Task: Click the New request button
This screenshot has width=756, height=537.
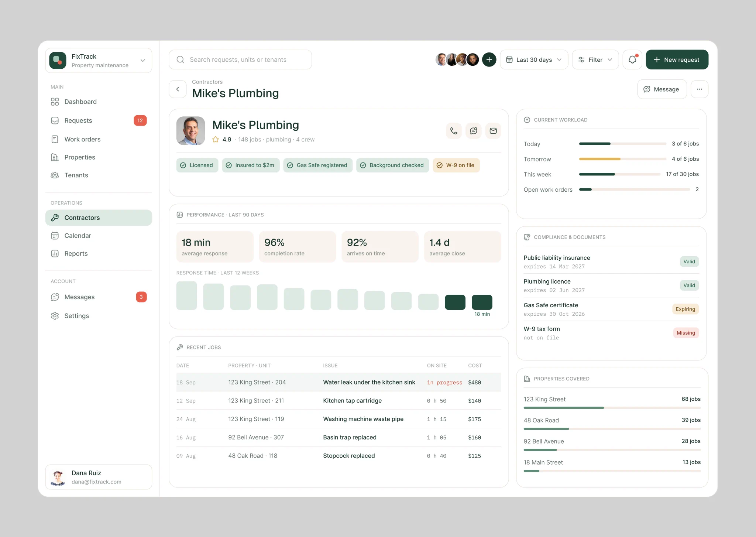Action: click(677, 59)
